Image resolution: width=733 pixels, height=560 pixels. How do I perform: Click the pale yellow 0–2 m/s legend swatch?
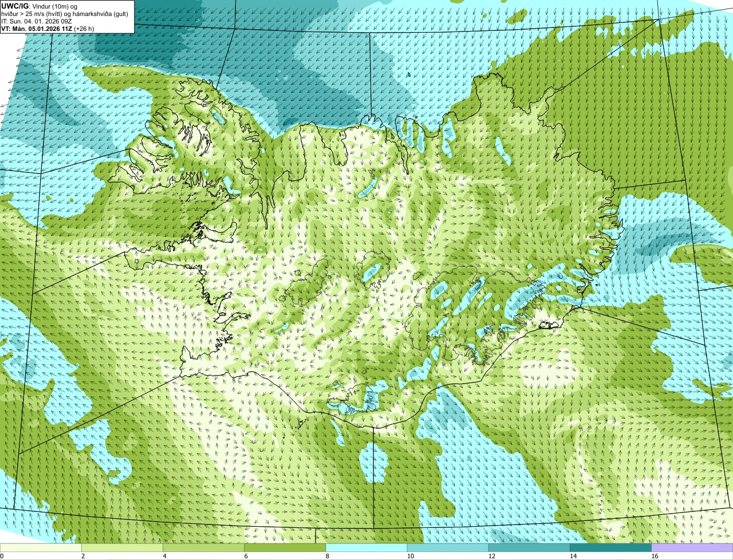[41, 547]
